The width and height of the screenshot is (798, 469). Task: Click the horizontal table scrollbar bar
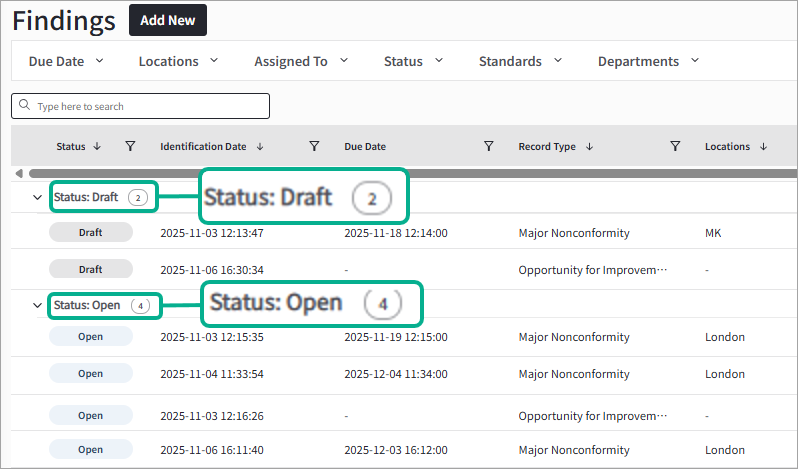[x=413, y=173]
